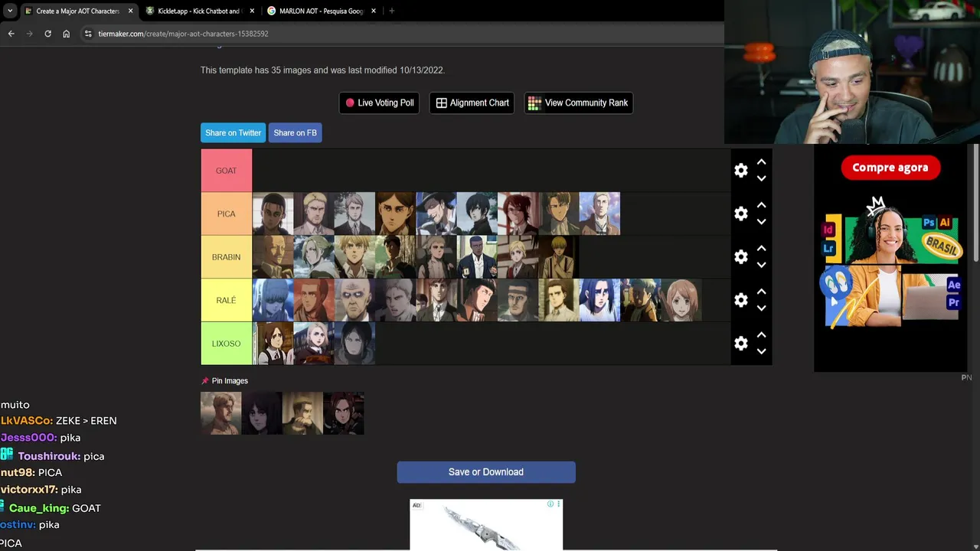The image size is (980, 551).
Task: Open settings gear for RALÉ tier row
Action: click(740, 300)
